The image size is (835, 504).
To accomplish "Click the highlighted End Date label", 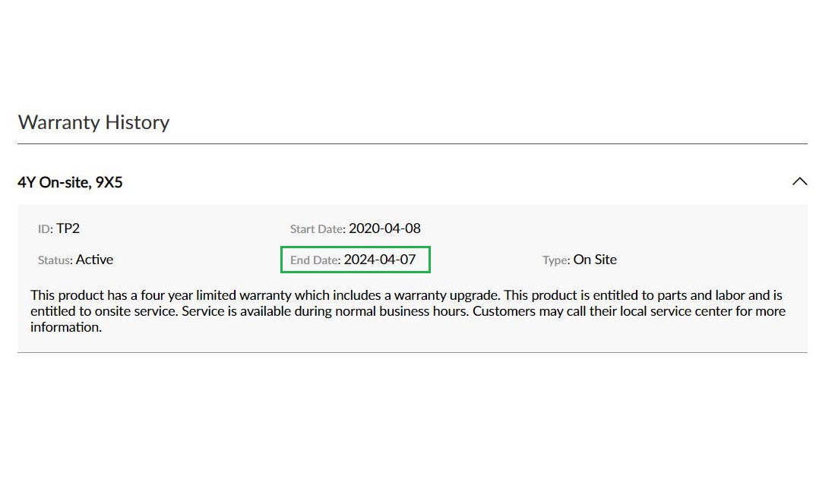I will pos(315,260).
